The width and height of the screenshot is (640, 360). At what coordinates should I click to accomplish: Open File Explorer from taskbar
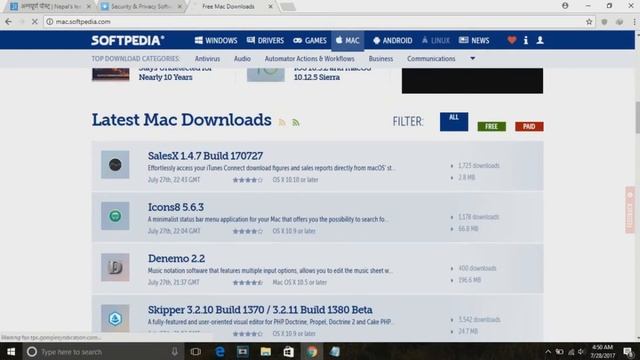266,351
